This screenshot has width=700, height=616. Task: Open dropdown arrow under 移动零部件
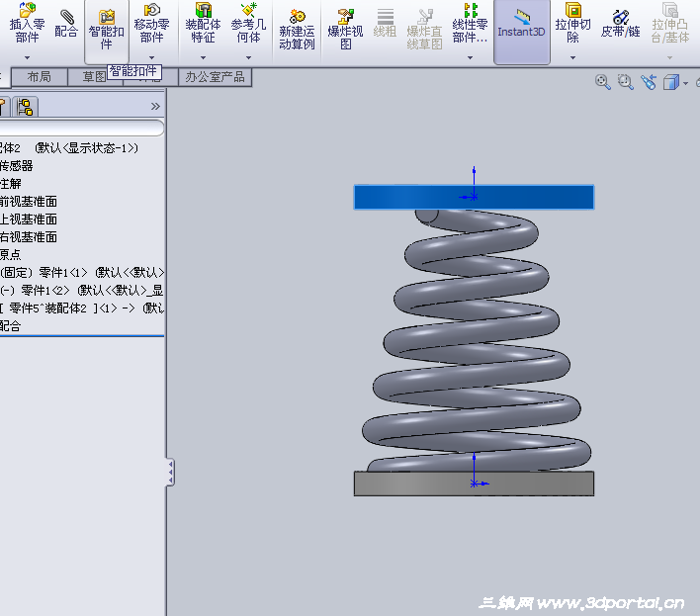click(151, 57)
